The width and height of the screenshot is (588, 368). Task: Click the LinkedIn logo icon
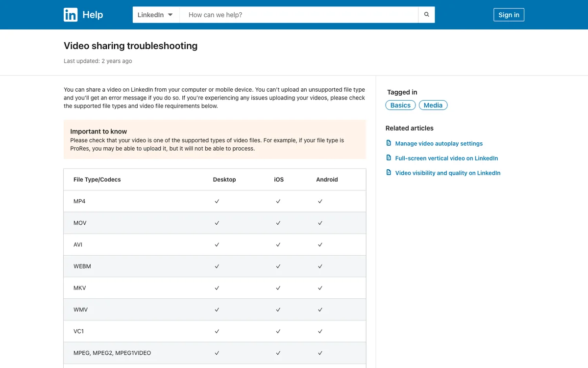point(71,15)
